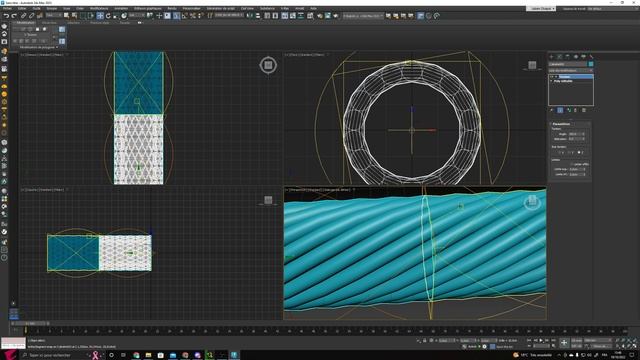Make the modifier unique in stack
The width and height of the screenshot is (640, 360).
click(569, 110)
